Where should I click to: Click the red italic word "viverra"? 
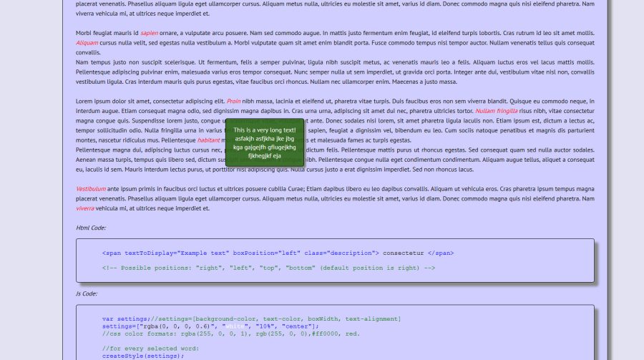tap(85, 208)
